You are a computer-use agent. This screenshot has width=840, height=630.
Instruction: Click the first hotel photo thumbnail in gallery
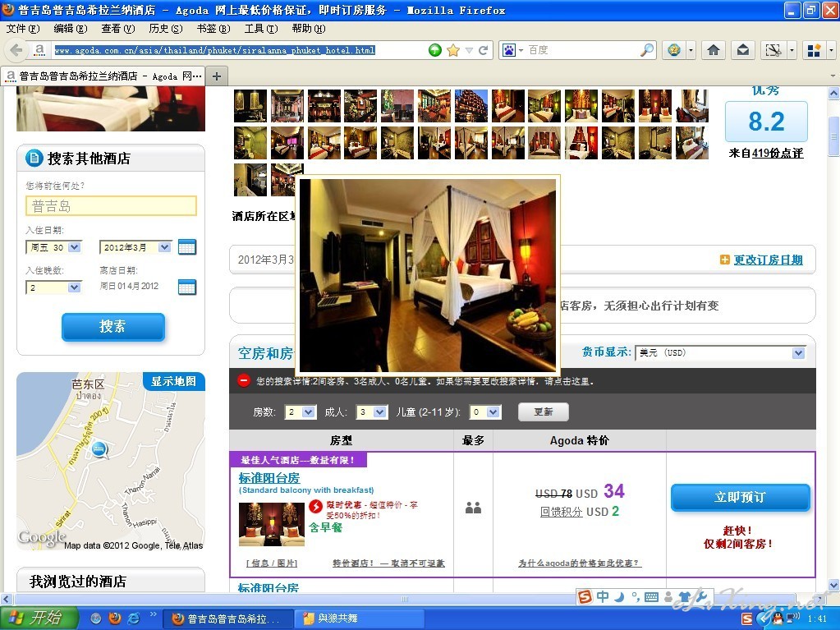tap(250, 105)
